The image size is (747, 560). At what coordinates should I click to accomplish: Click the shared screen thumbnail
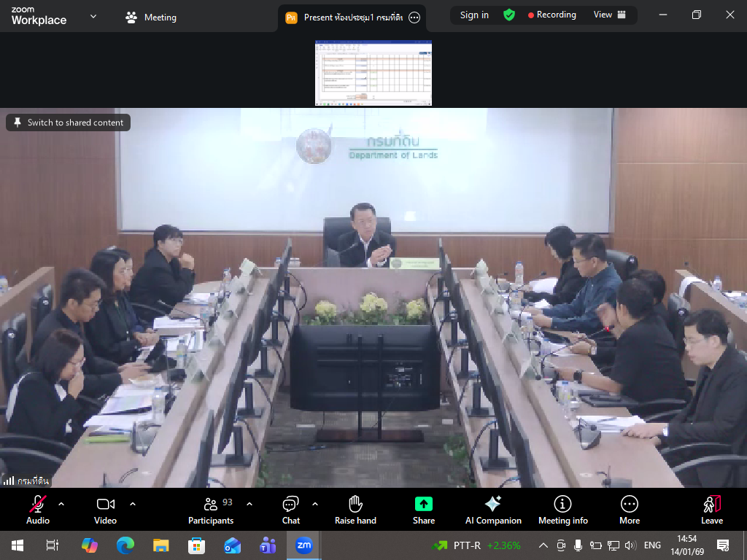[373, 73]
